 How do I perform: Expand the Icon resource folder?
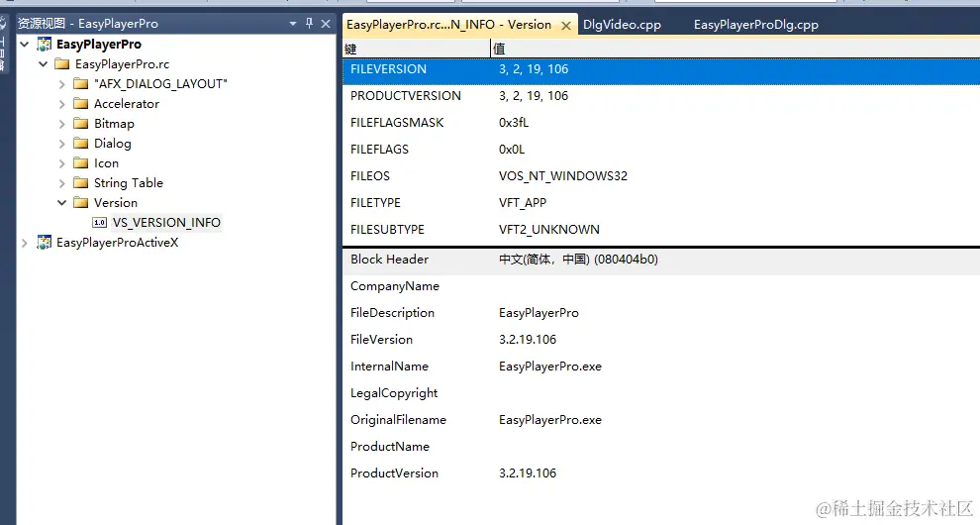[61, 163]
